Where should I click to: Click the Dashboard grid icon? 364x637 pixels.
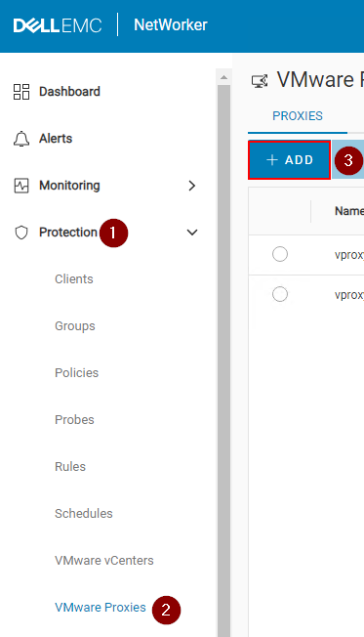(x=21, y=92)
